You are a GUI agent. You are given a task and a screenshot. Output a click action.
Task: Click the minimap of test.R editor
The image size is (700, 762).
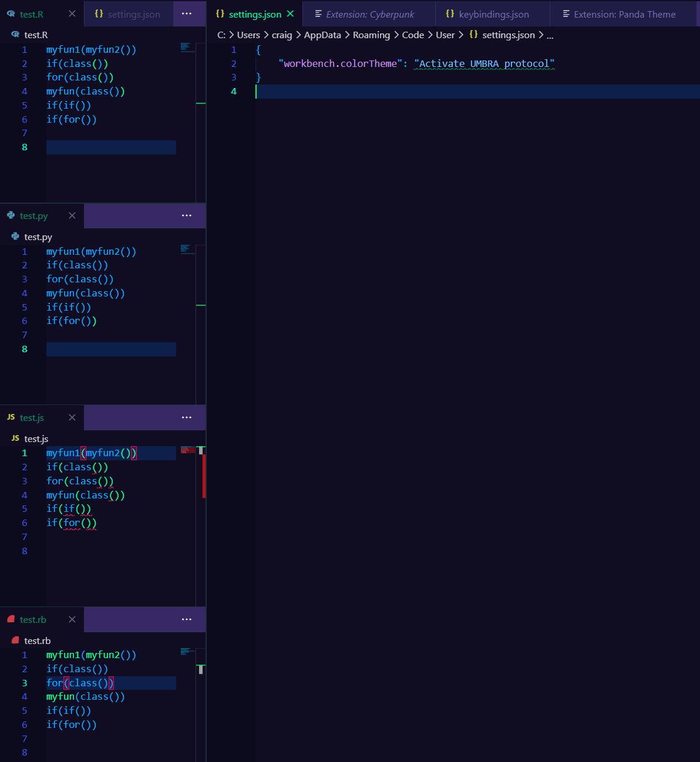(x=187, y=47)
